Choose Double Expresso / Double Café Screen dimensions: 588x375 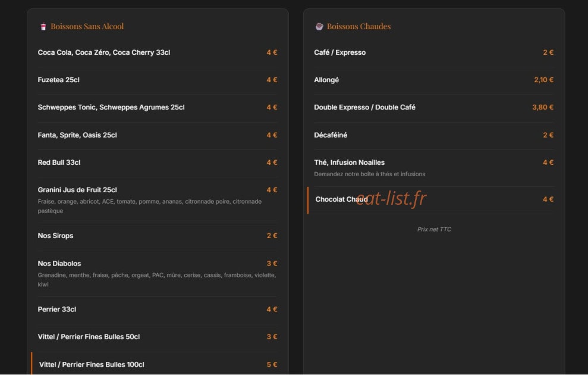tap(434, 107)
